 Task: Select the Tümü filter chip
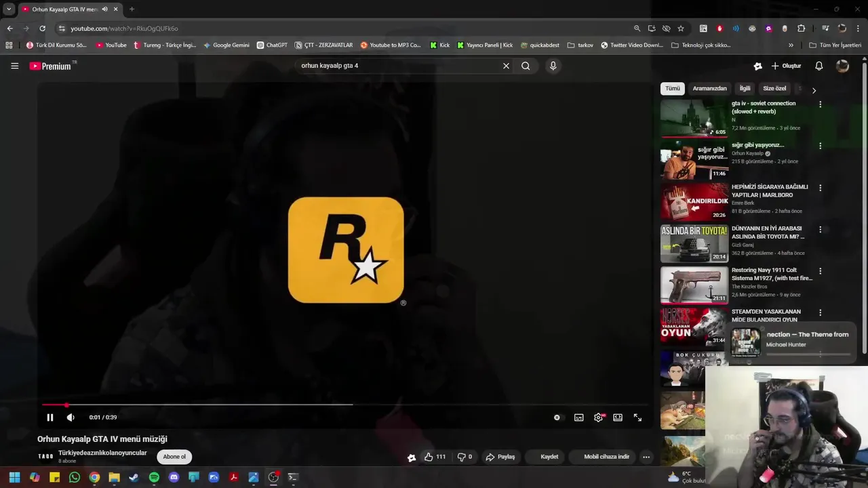tap(672, 88)
